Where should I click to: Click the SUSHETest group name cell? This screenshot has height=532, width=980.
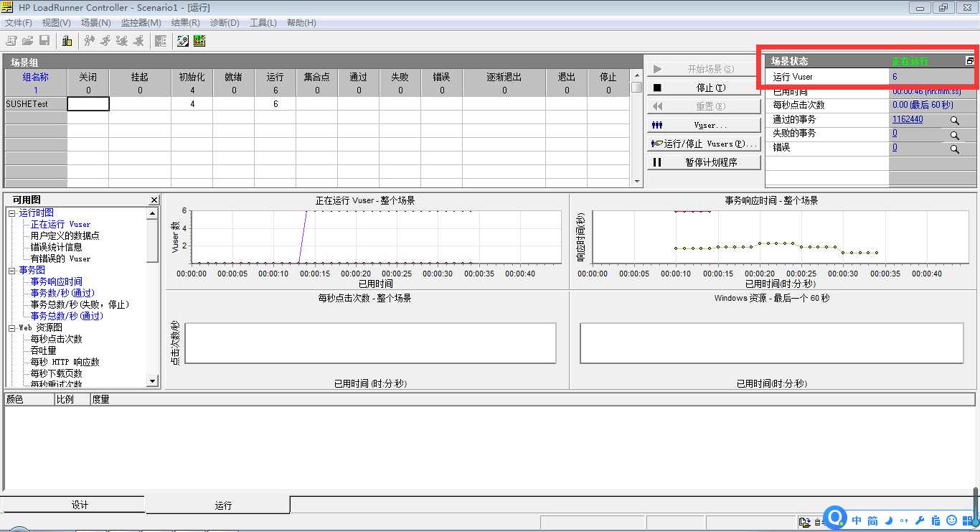[36, 104]
